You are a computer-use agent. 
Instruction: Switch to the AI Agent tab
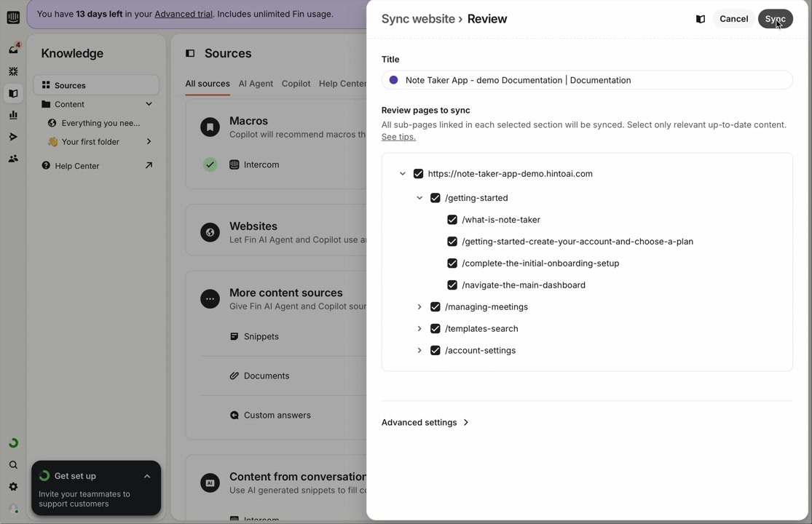click(256, 84)
